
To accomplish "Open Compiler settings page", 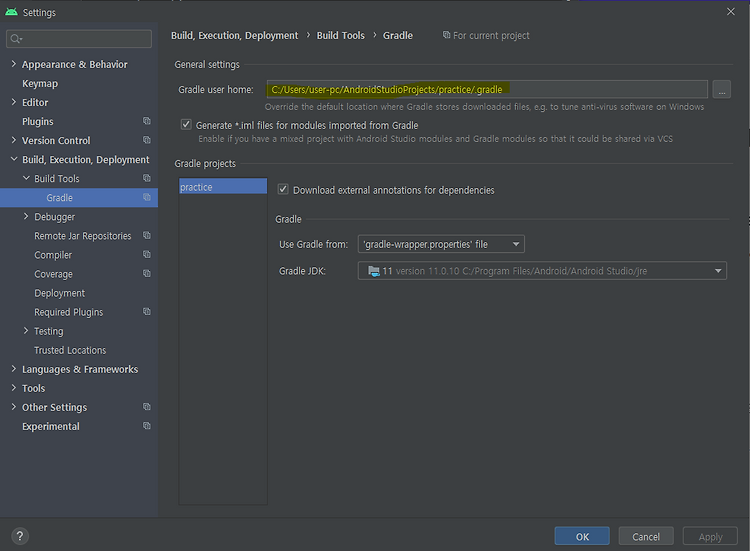I will 53,255.
